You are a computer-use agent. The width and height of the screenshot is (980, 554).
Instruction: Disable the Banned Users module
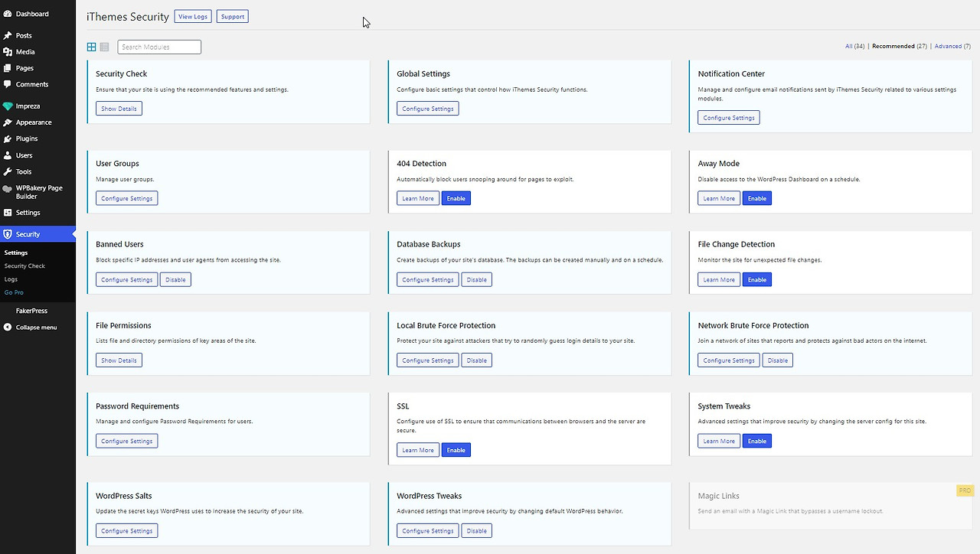coord(175,279)
